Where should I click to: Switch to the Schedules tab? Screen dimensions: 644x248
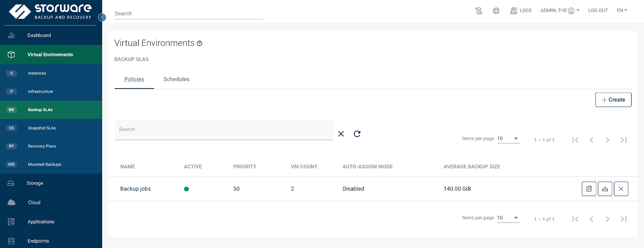176,79
